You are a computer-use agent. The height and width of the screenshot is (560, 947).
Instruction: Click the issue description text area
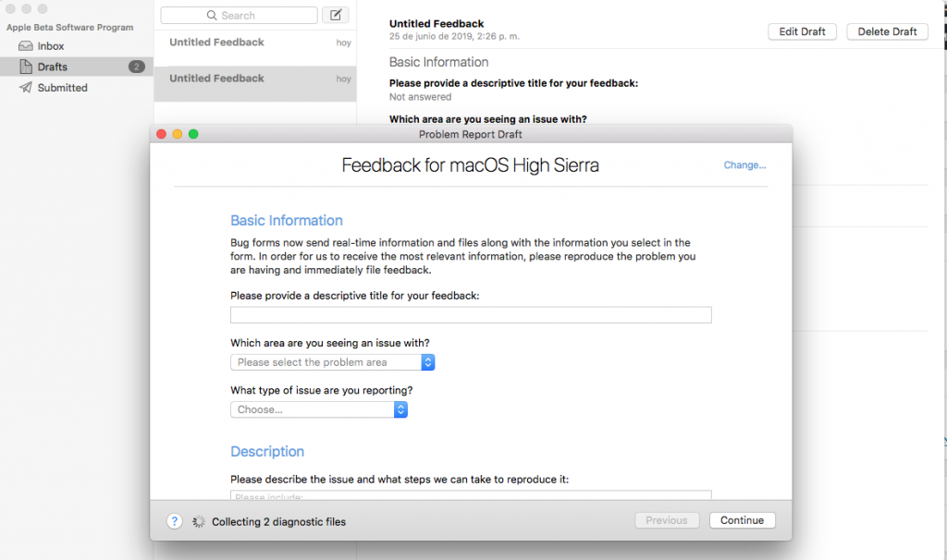(471, 494)
